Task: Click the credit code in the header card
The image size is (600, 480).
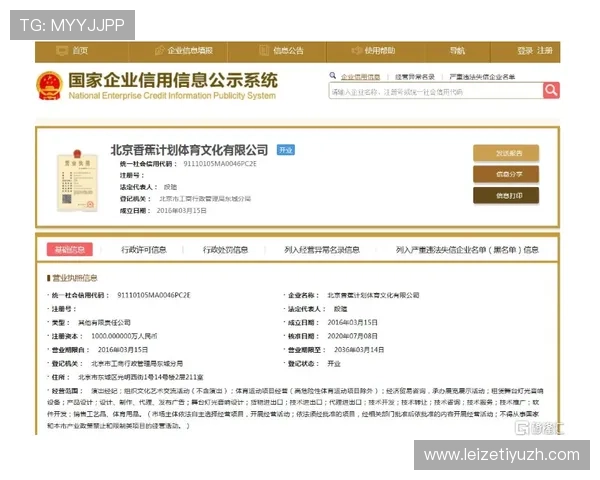Action: (x=220, y=164)
